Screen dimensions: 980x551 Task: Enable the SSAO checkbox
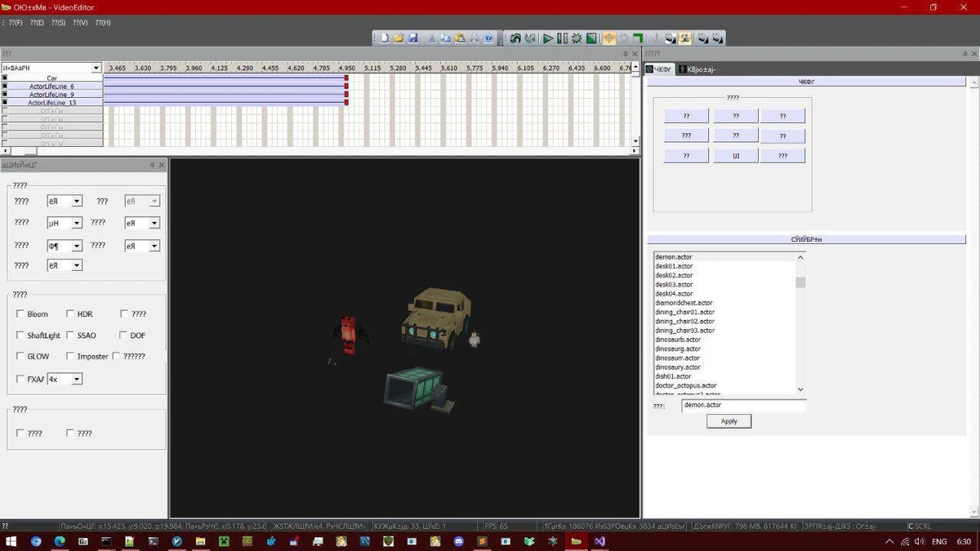point(69,335)
